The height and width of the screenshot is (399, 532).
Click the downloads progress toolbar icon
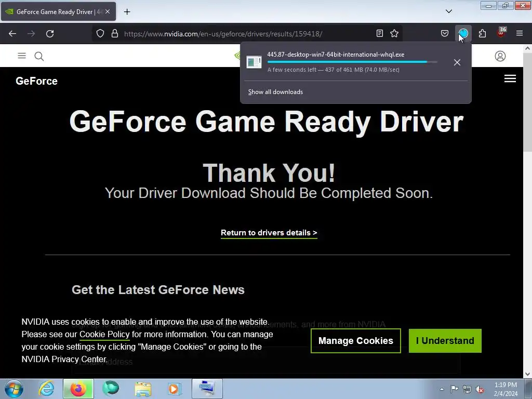point(463,33)
